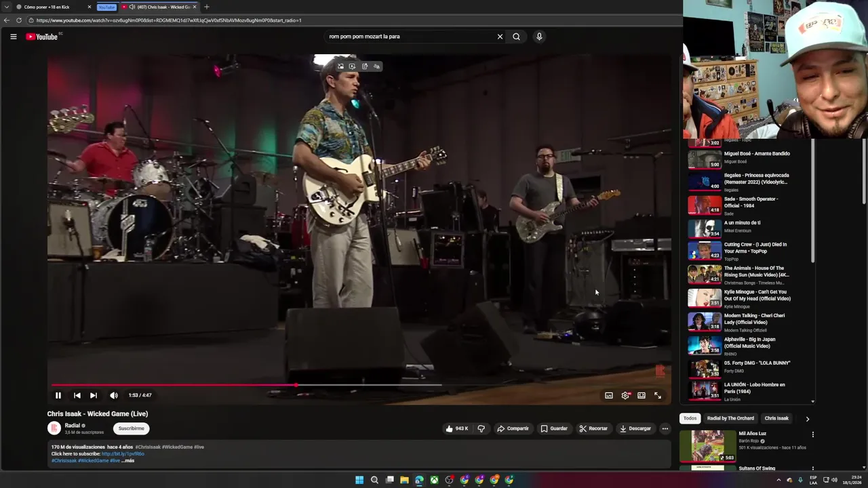Play Ilegales - Princesa equivocada
Screen dimensions: 868x488
(749, 182)
